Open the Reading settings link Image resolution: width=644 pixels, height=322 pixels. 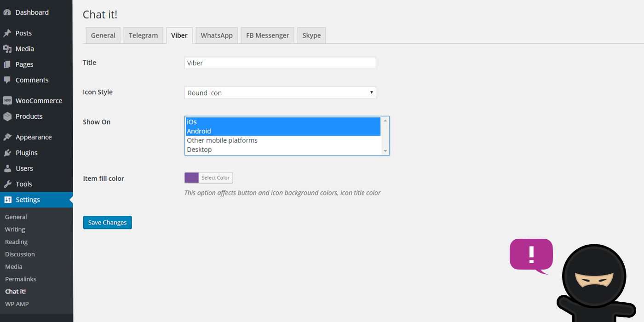click(16, 242)
